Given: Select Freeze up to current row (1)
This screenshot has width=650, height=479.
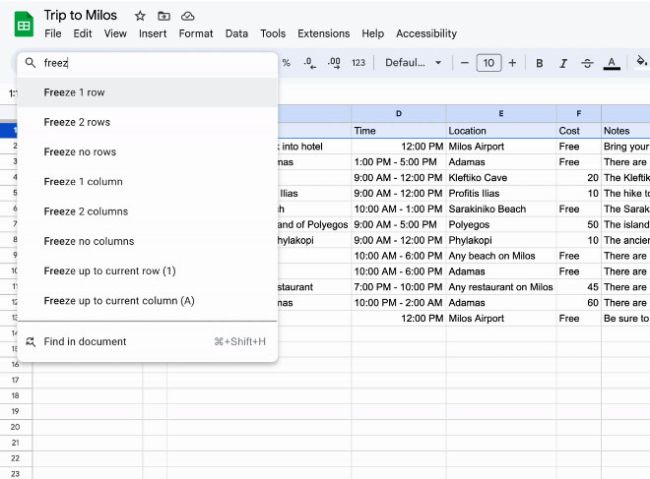Looking at the screenshot, I should coord(148,271).
